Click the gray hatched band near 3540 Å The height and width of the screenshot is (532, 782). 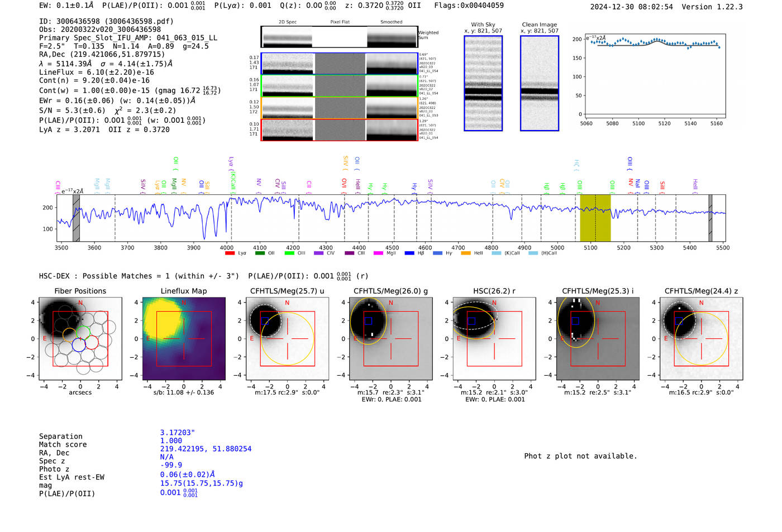pyautogui.click(x=76, y=218)
